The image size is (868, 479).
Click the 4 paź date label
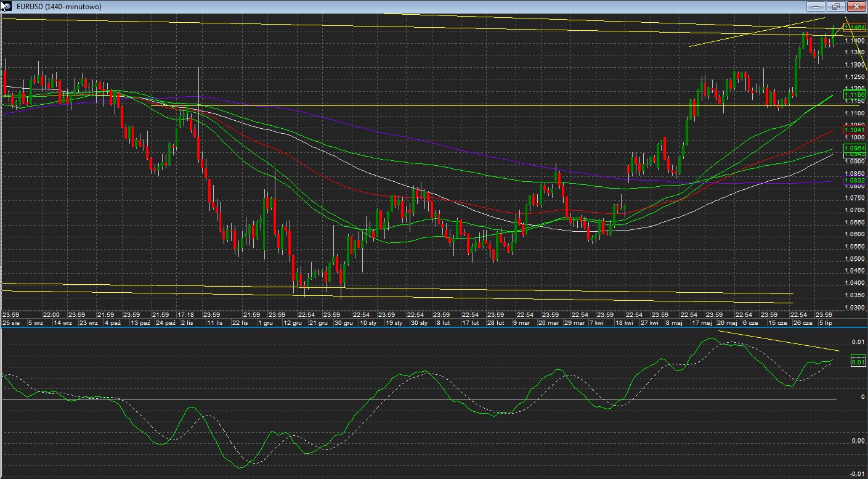(113, 322)
